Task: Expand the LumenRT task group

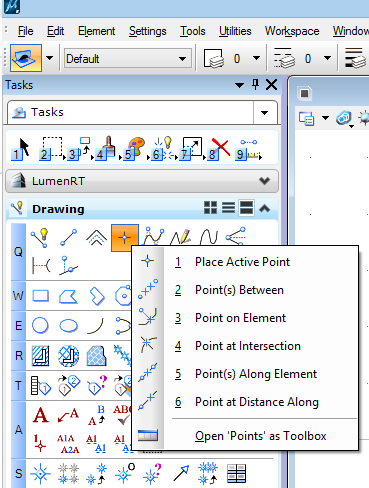Action: click(264, 181)
